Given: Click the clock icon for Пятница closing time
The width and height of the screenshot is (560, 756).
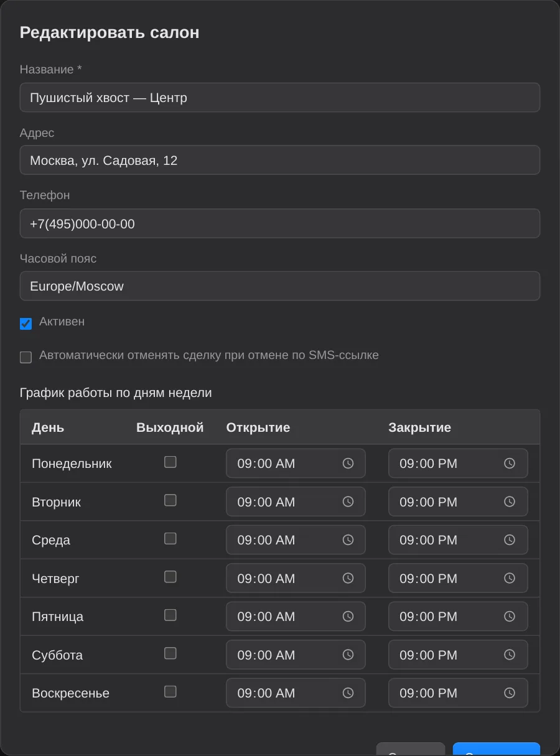Looking at the screenshot, I should (510, 617).
